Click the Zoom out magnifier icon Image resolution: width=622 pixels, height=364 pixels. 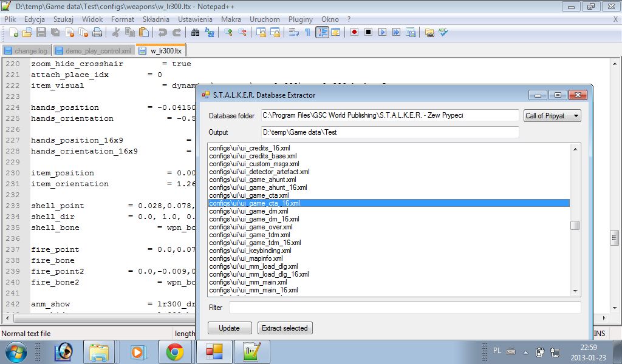(x=242, y=33)
